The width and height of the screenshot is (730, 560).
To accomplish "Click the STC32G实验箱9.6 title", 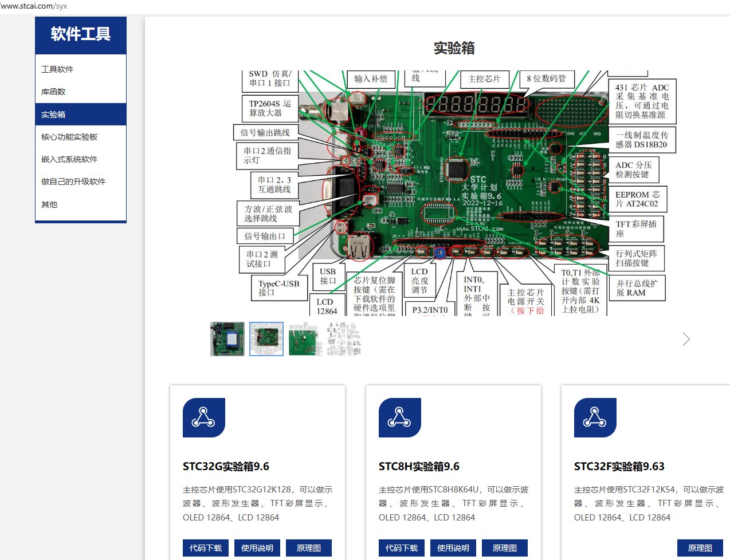I will pos(226,467).
